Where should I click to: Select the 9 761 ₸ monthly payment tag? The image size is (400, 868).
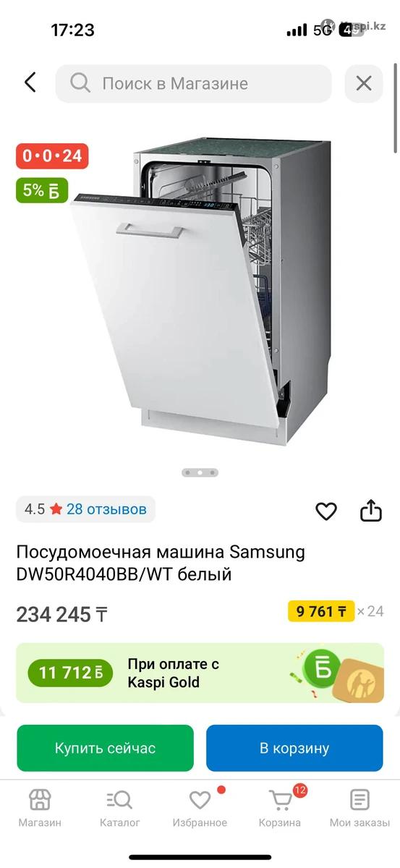[x=321, y=611]
